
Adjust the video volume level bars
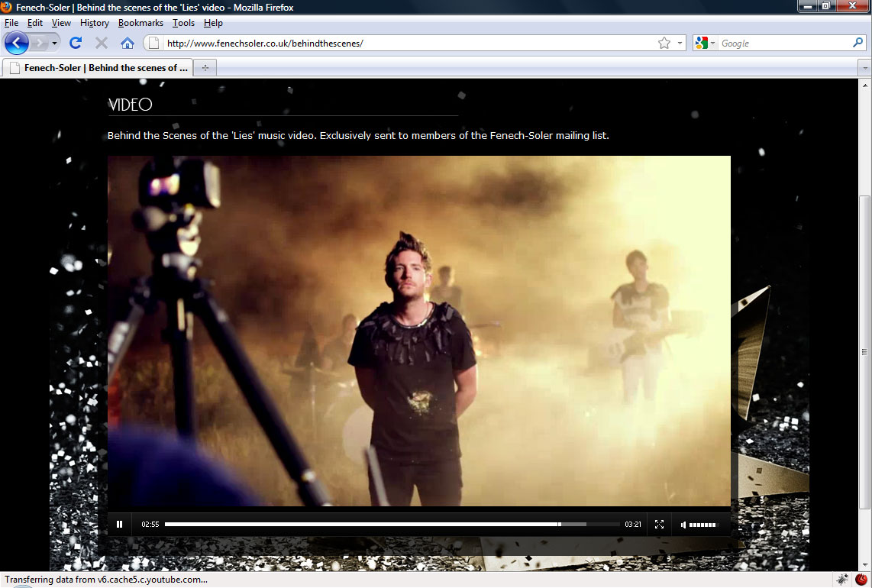click(x=702, y=525)
